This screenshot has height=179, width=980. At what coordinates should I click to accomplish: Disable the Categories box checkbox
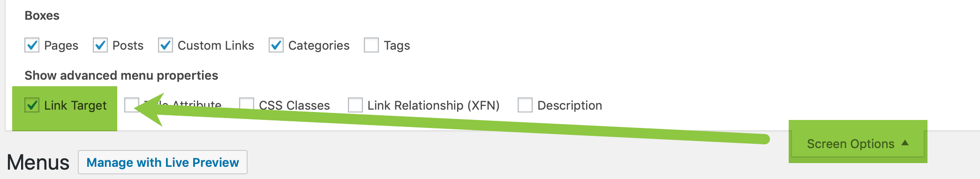point(276,45)
